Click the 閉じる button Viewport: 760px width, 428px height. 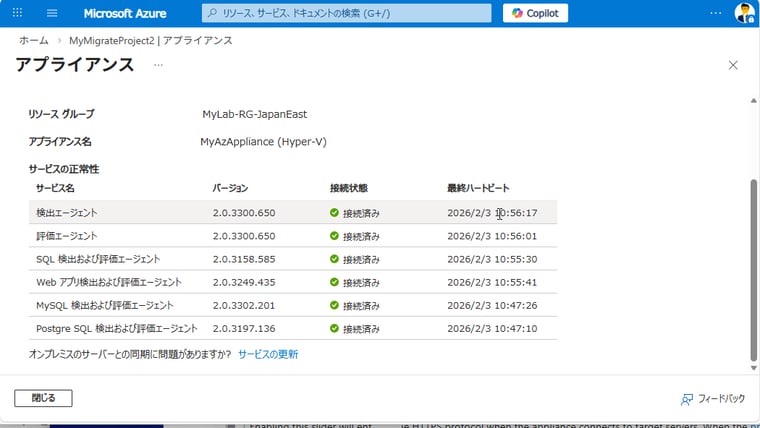43,398
